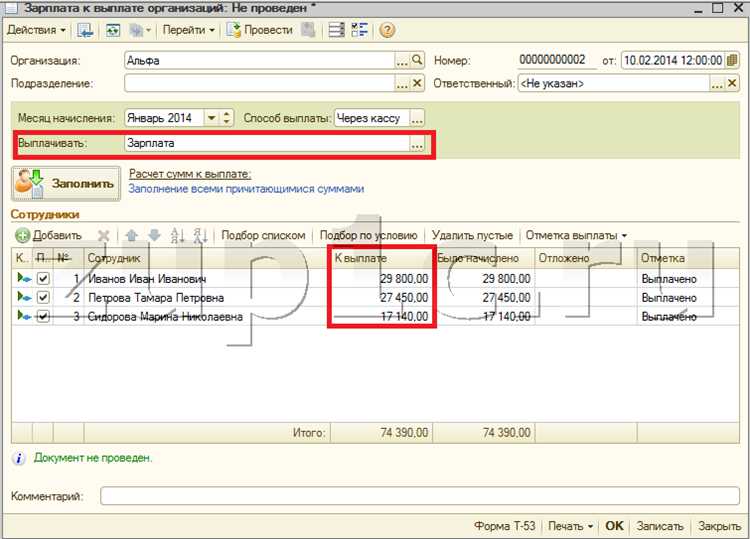Image resolution: width=750 pixels, height=539 pixels.
Task: Click the OK button
Action: click(614, 526)
